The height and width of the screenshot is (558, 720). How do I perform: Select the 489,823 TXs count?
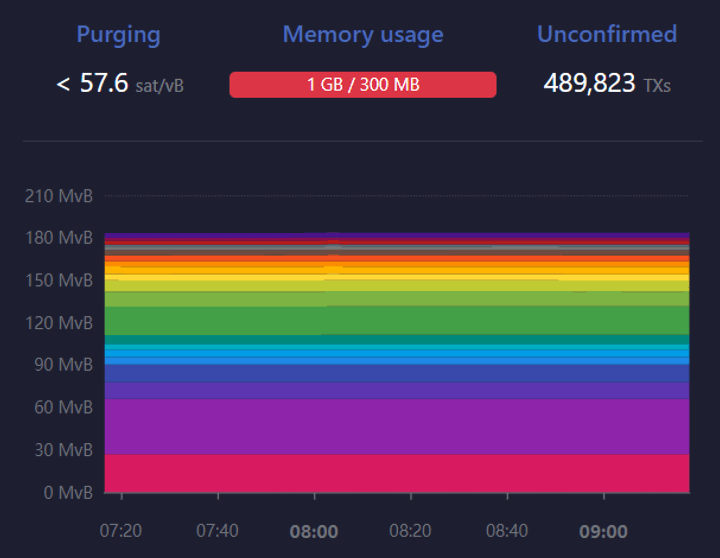[607, 84]
